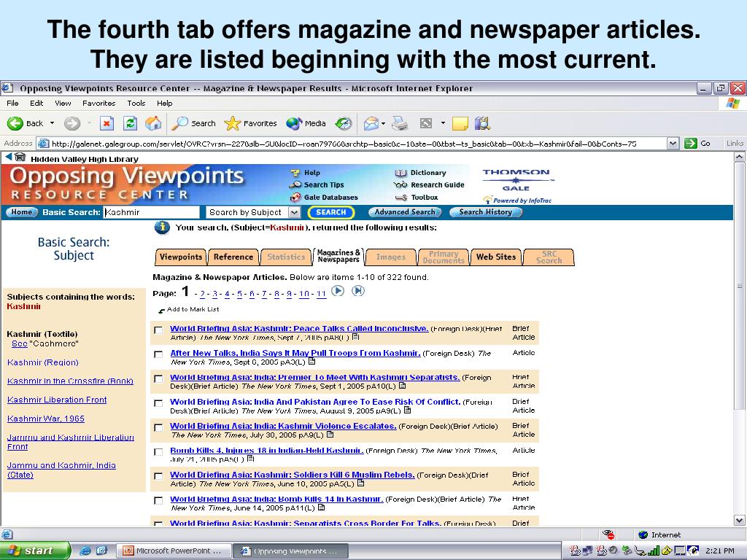Go to Home page icon in toolbar
This screenshot has height=560, width=747.
(x=153, y=123)
